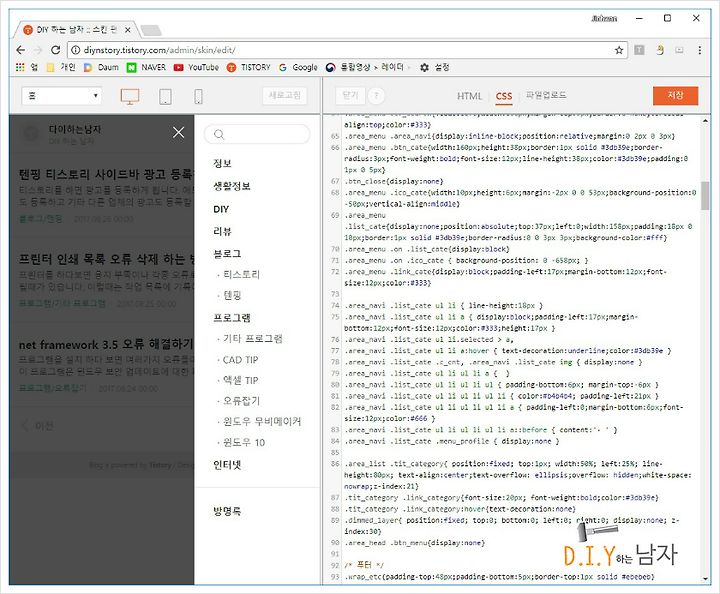Open the 설정 gear bookmark
This screenshot has height=594, width=720.
(434, 67)
